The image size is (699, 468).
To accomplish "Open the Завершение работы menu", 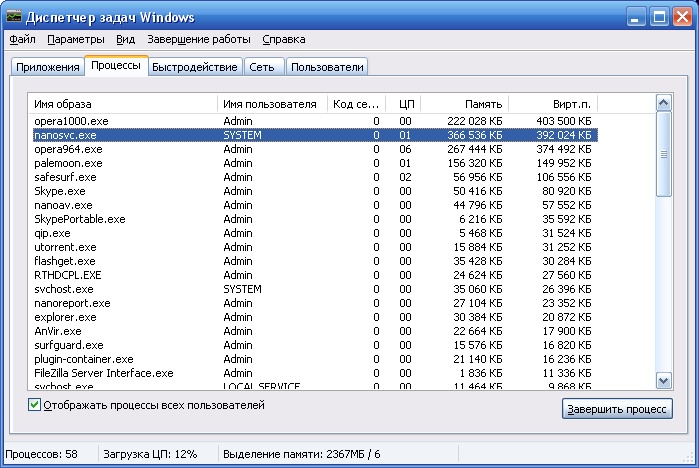I will point(199,39).
